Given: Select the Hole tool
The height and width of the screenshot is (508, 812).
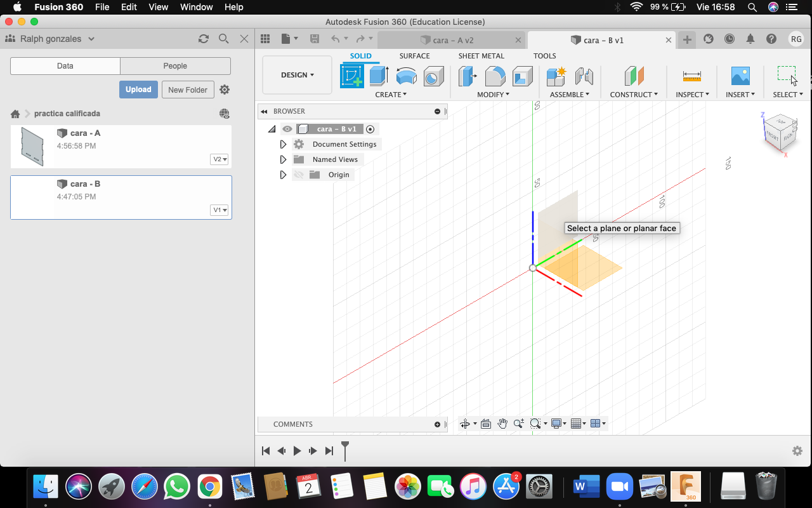Looking at the screenshot, I should (434, 77).
